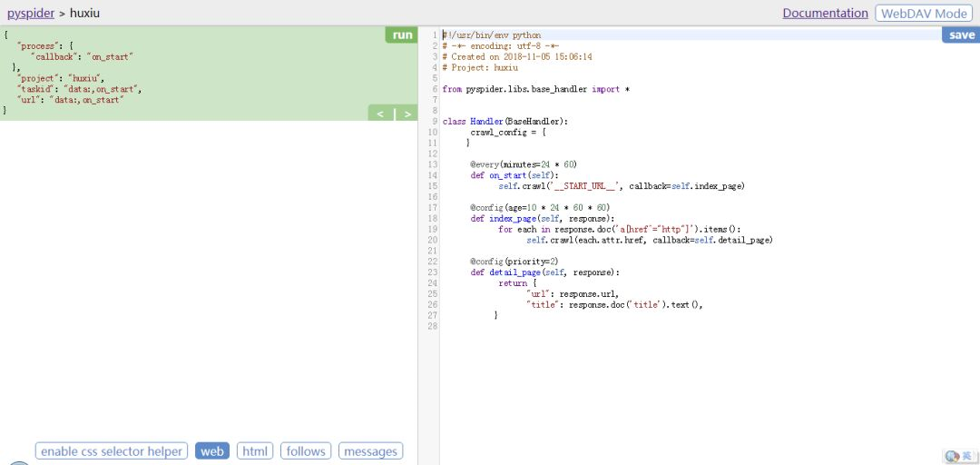The image size is (980, 465).
Task: Go to next task with the > arrow
Action: coord(407,114)
